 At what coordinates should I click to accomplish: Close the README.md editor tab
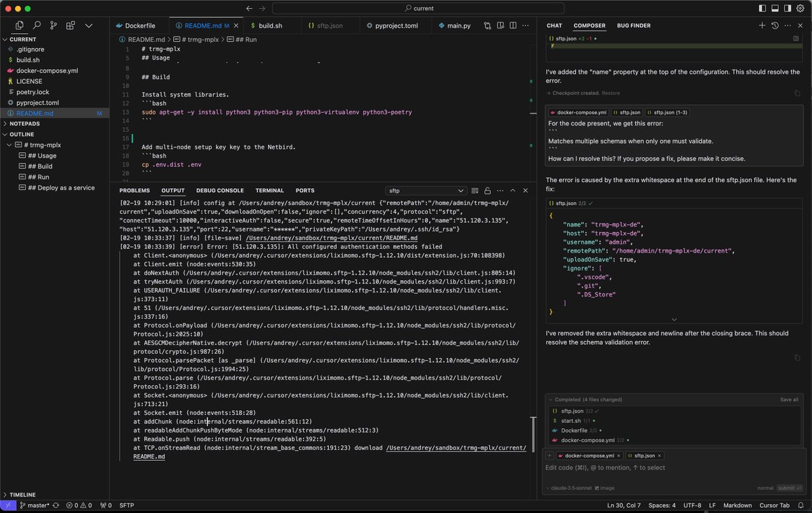[235, 26]
